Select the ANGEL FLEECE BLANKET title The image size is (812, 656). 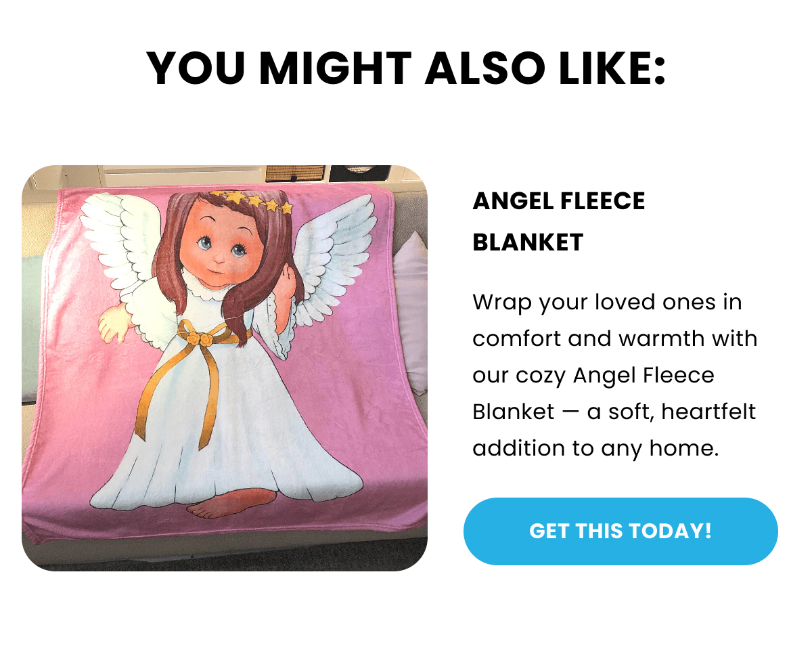[x=559, y=221]
